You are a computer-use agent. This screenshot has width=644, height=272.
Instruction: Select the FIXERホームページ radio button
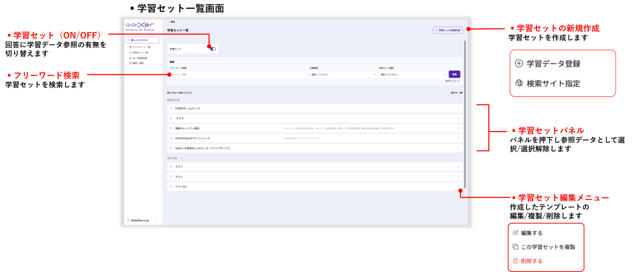tap(170, 108)
